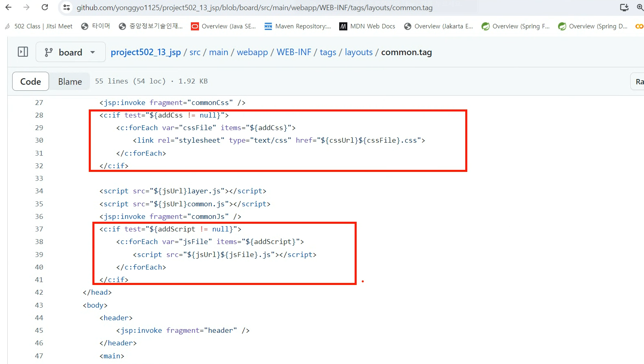Open the 타이머 bookmark
The height and width of the screenshot is (364, 644).
(x=96, y=26)
